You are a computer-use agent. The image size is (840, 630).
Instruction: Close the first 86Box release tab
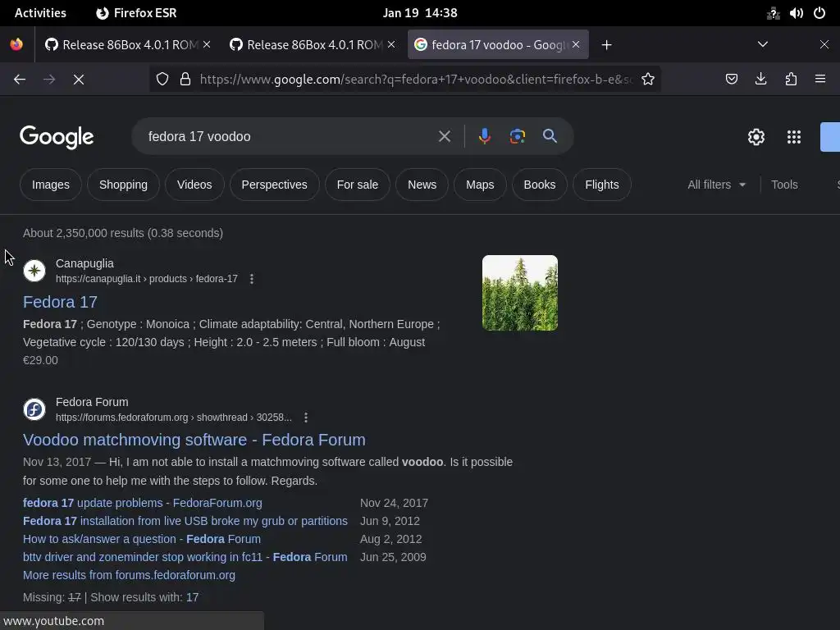(207, 44)
